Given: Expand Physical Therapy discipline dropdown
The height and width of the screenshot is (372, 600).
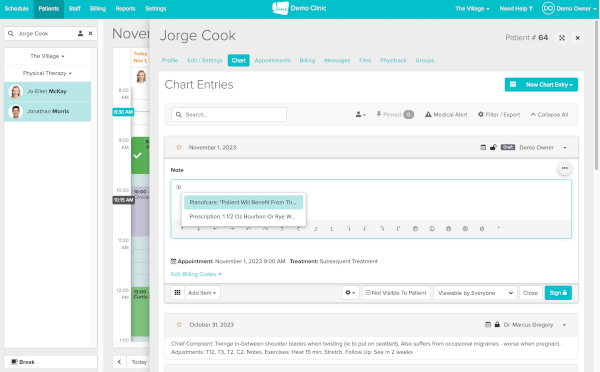Looking at the screenshot, I should 47,73.
